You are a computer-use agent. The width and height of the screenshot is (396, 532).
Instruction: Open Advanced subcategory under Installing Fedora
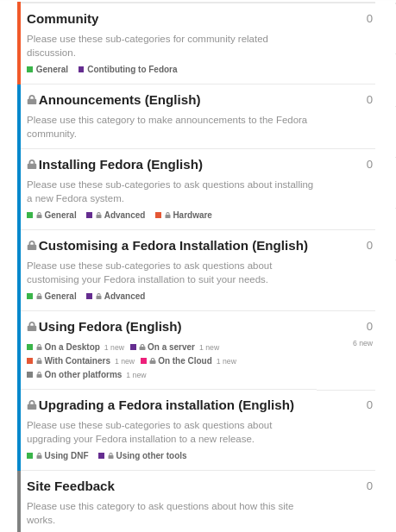[x=124, y=215]
